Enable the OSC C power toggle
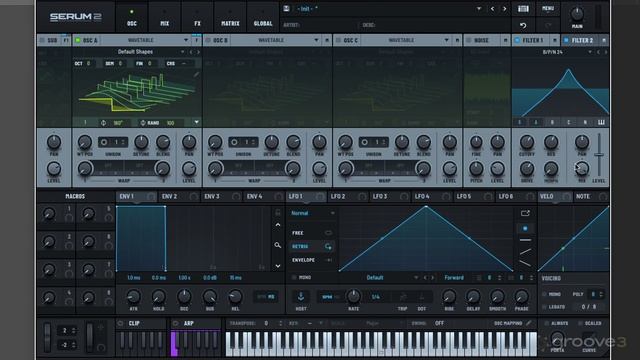The image size is (640, 360). [x=338, y=40]
